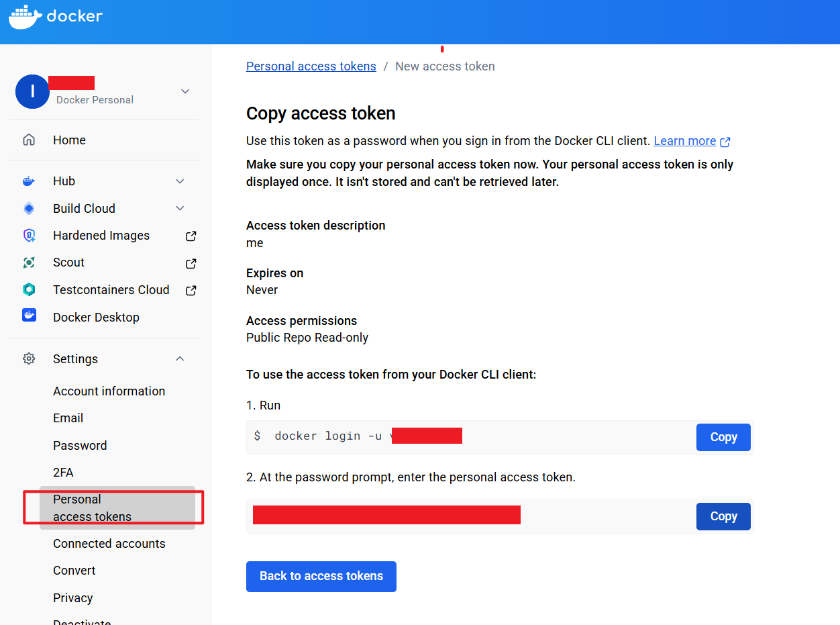Viewport: 840px width, 625px height.
Task: Click the Testcontainers Cloud hexagon icon
Action: [29, 290]
